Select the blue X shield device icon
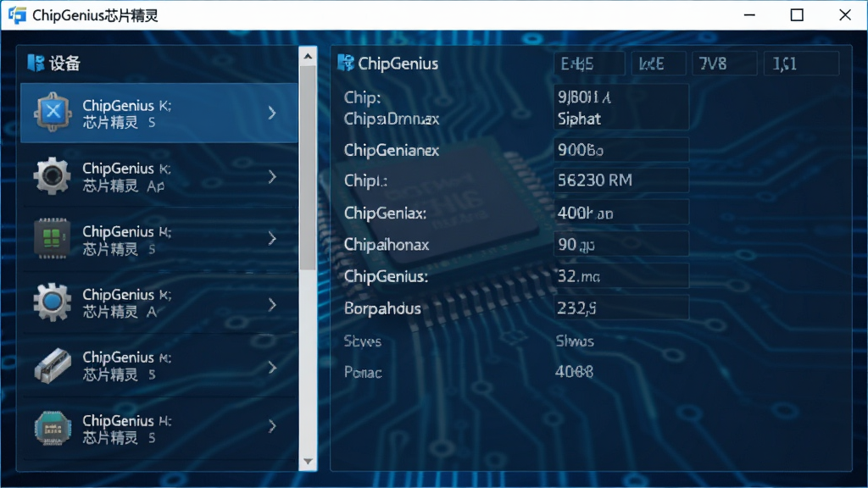This screenshot has width=868, height=488. 53,113
